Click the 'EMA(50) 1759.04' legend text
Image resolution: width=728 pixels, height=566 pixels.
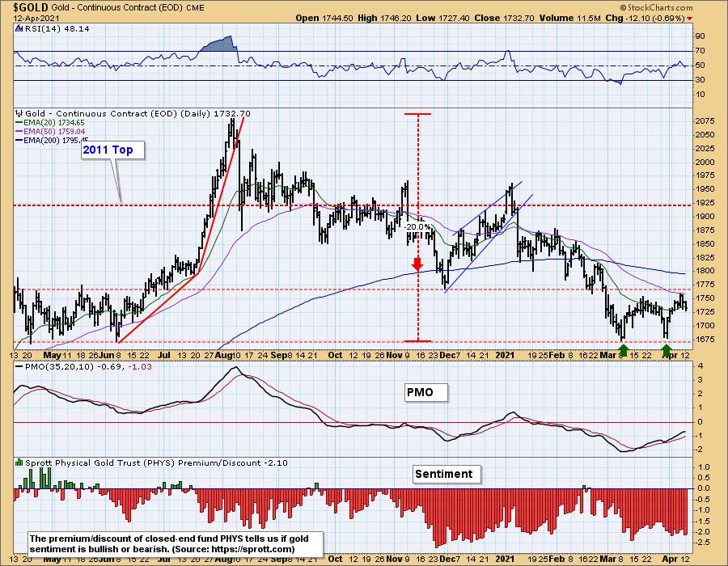[54, 132]
